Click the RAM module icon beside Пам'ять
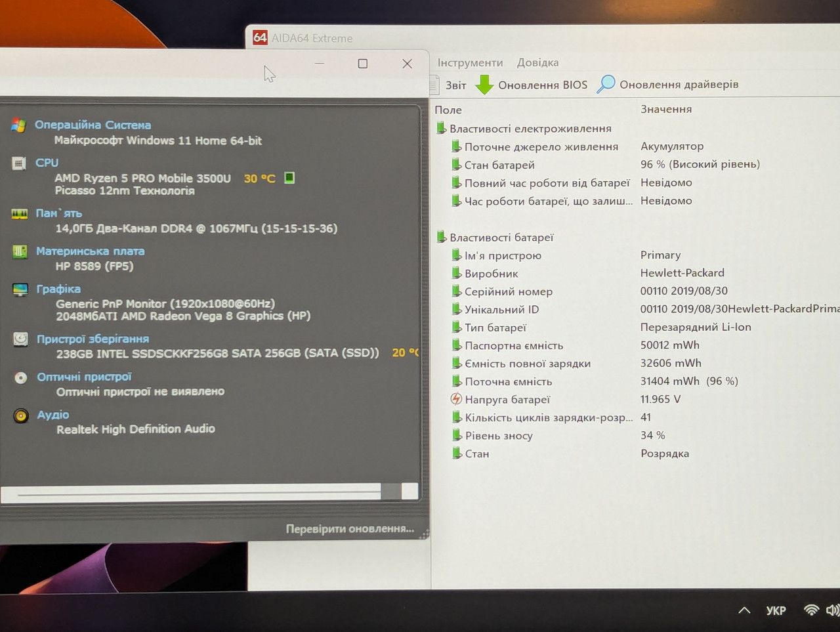 pyautogui.click(x=20, y=214)
